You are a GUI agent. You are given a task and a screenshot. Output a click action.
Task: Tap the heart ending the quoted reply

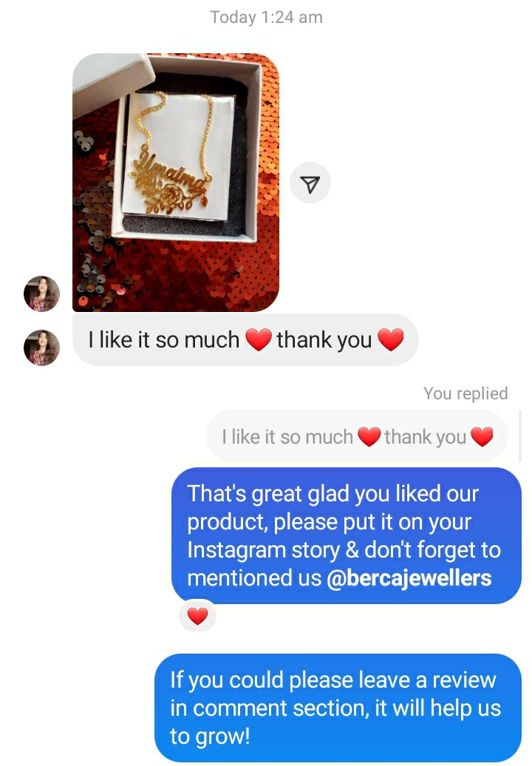[x=482, y=436]
